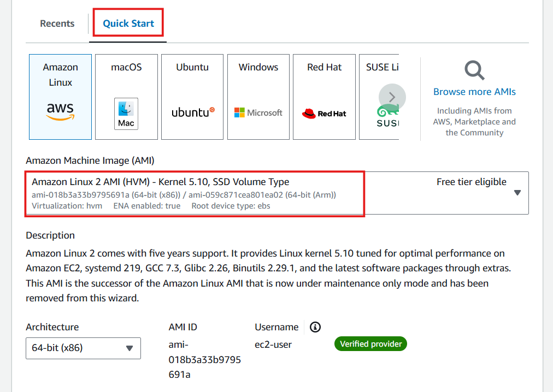The image size is (553, 392).
Task: Open the Amazon Machine Image dropdown
Action: click(x=277, y=193)
